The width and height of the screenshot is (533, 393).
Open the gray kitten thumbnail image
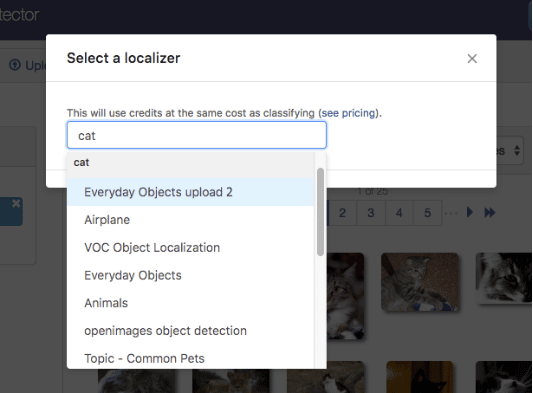pyautogui.click(x=420, y=282)
